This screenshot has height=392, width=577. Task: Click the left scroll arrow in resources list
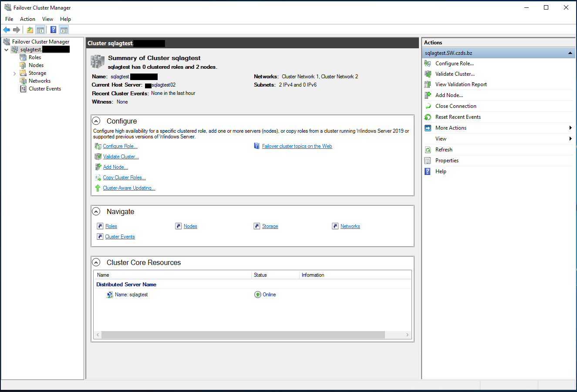tap(98, 335)
